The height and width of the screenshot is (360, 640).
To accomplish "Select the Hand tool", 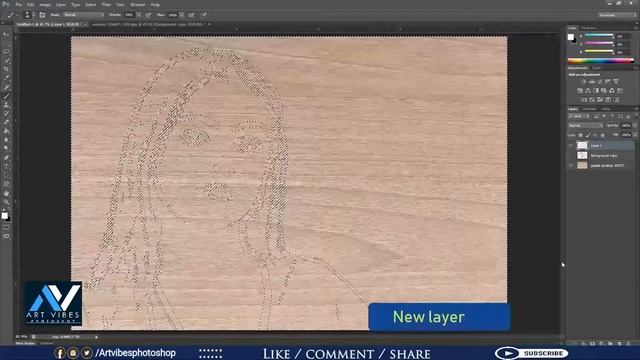I will (x=6, y=193).
